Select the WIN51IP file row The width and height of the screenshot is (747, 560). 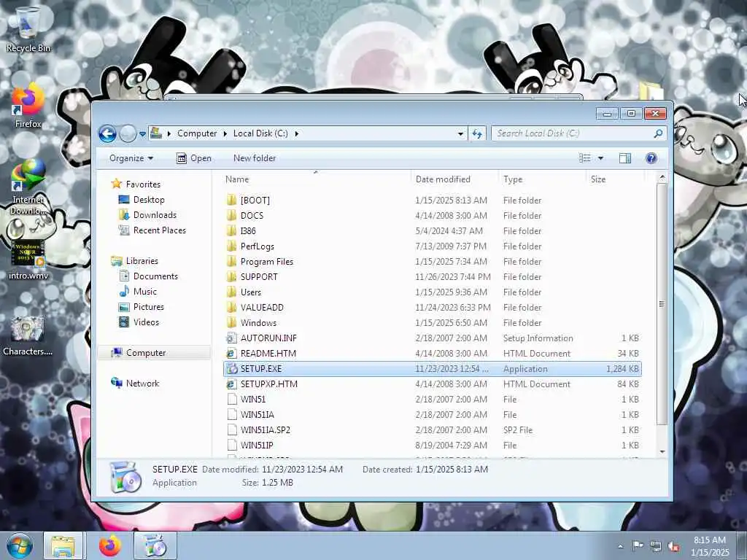pos(432,446)
